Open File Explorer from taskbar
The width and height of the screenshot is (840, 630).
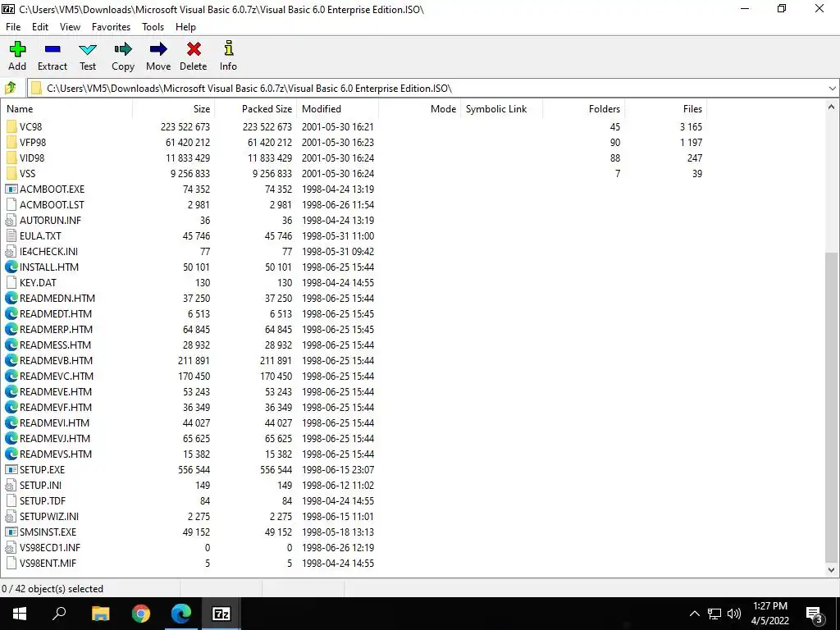(100, 614)
